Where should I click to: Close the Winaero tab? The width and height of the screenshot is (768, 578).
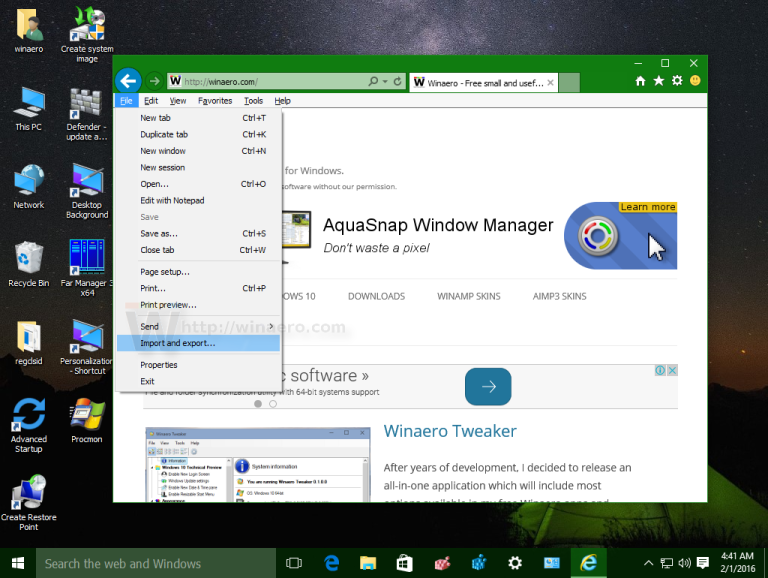point(551,83)
